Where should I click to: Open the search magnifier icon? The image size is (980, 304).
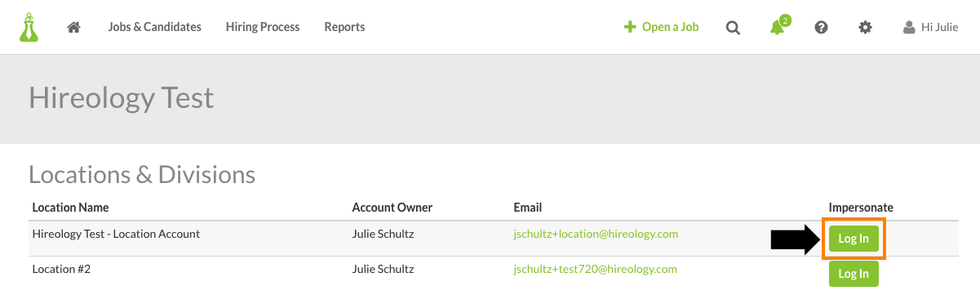tap(733, 28)
